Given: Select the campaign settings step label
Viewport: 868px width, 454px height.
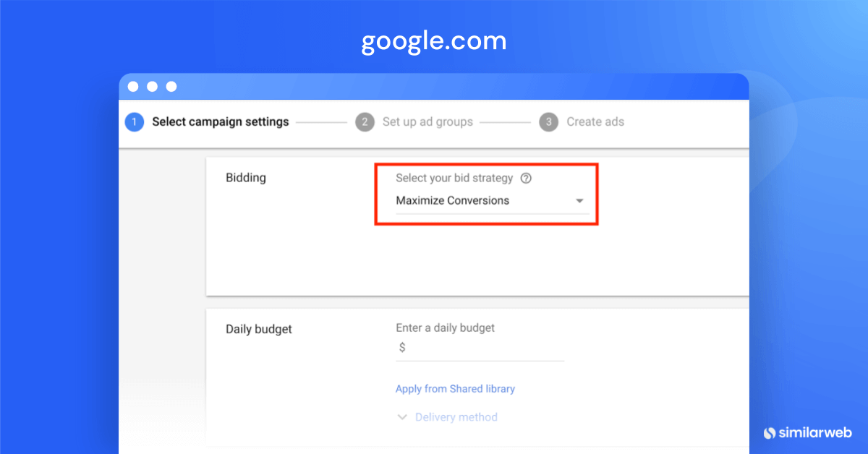Looking at the screenshot, I should click(220, 121).
